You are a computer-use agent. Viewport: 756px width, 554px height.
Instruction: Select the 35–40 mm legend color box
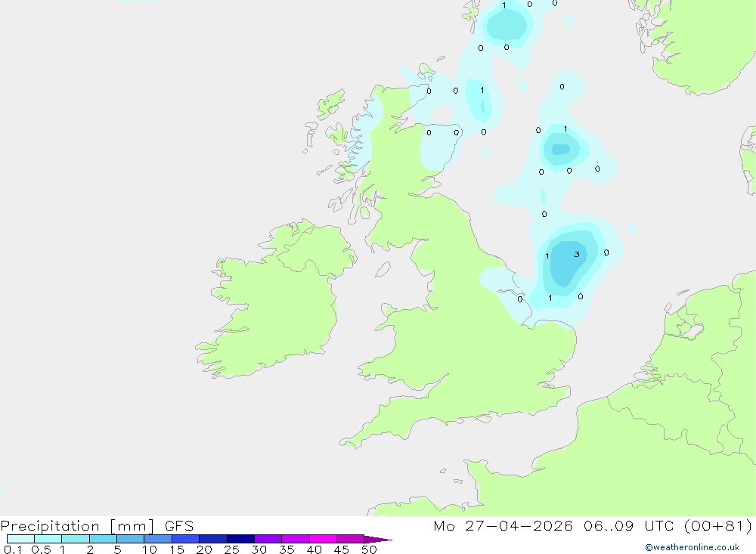296,539
